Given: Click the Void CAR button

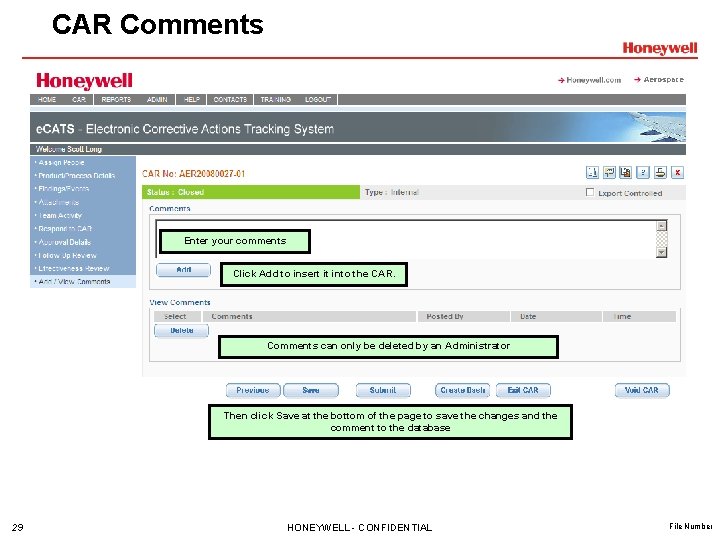Looking at the screenshot, I should click(x=642, y=390).
